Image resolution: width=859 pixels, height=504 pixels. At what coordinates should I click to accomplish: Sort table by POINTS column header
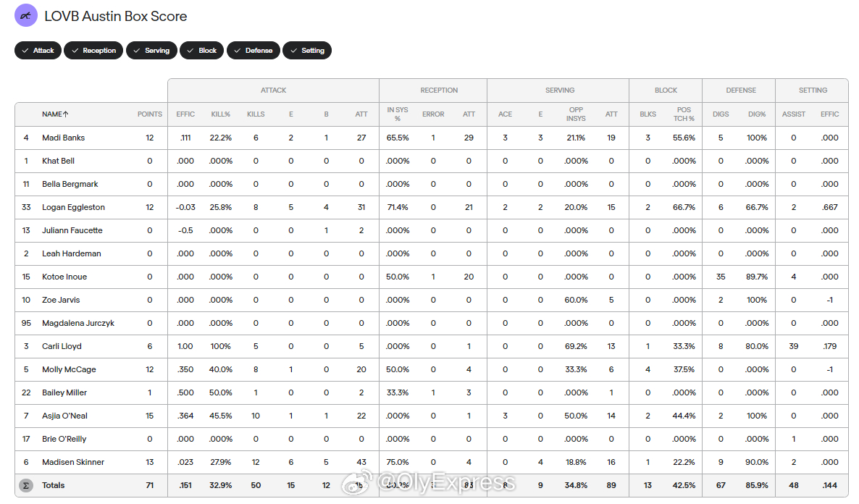tap(149, 114)
